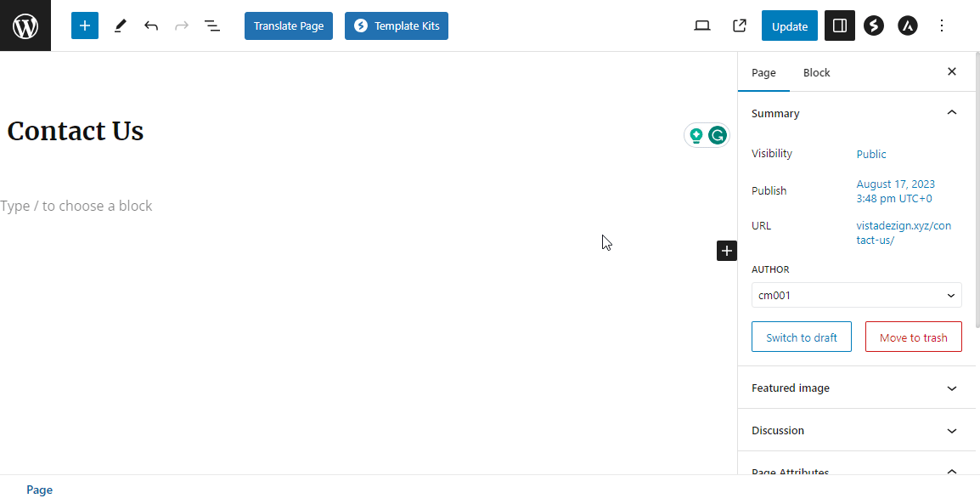The width and height of the screenshot is (980, 504).
Task: Undo the last change
Action: pos(150,25)
